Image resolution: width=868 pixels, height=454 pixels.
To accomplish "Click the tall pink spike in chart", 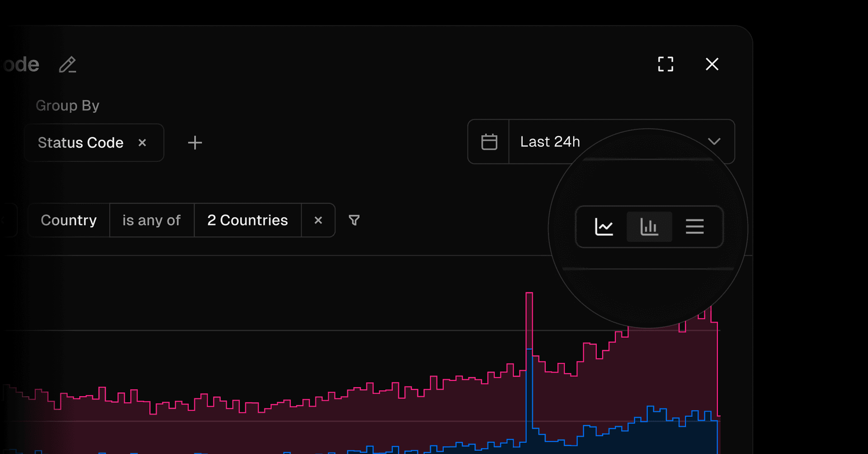I will [x=529, y=316].
